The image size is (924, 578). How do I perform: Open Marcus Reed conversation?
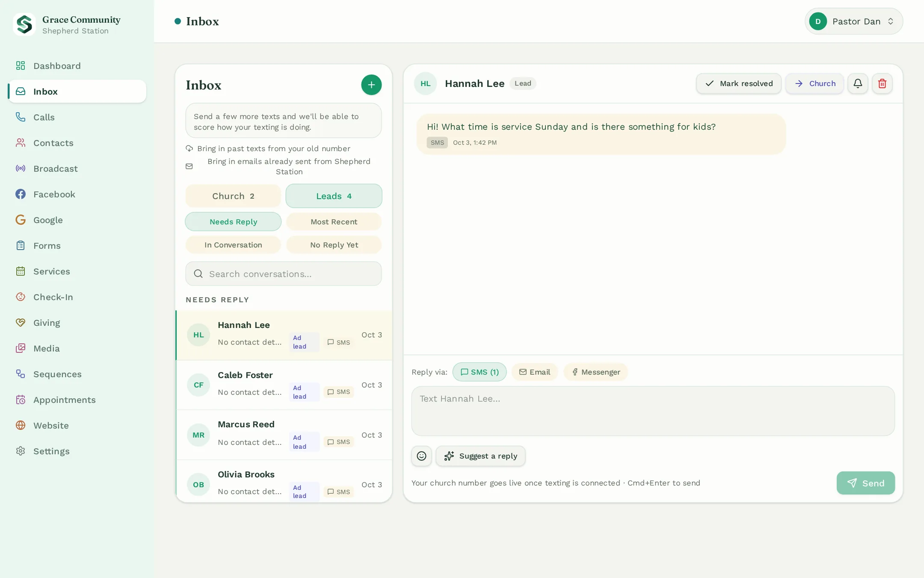click(284, 435)
